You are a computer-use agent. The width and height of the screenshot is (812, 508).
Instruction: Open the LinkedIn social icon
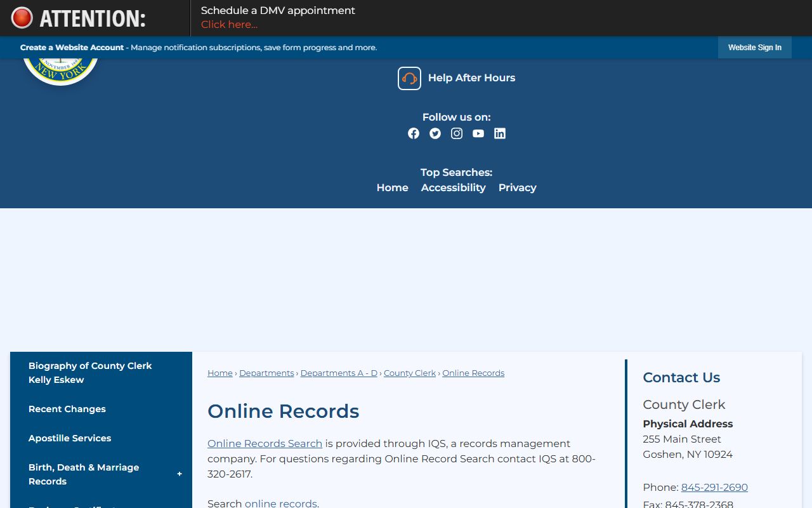(500, 133)
